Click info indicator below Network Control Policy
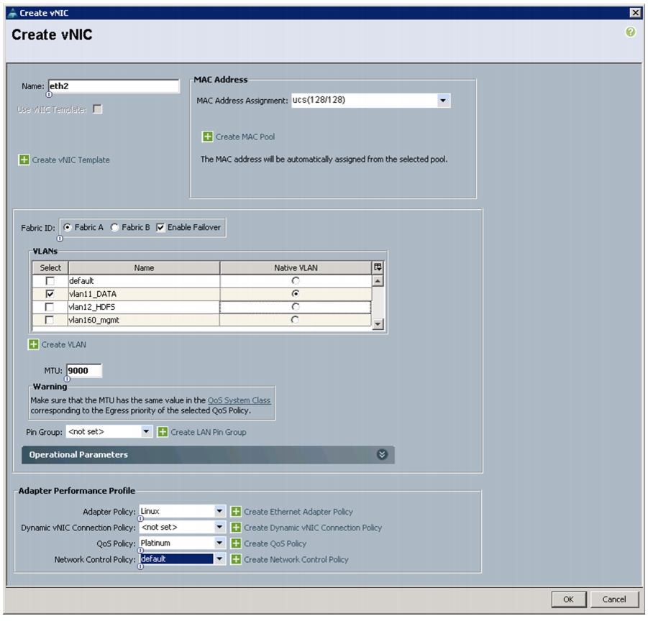The image size is (648, 644). pyautogui.click(x=140, y=567)
